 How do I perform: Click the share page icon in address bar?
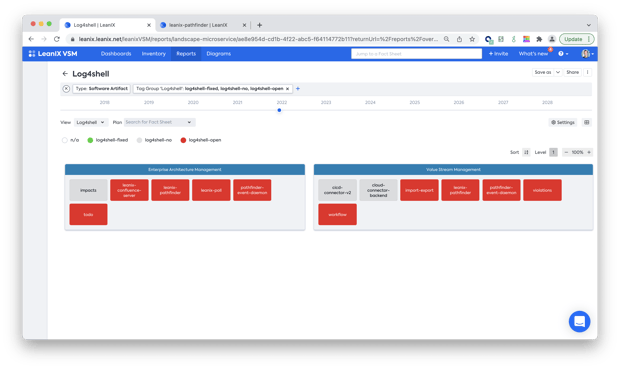point(459,39)
